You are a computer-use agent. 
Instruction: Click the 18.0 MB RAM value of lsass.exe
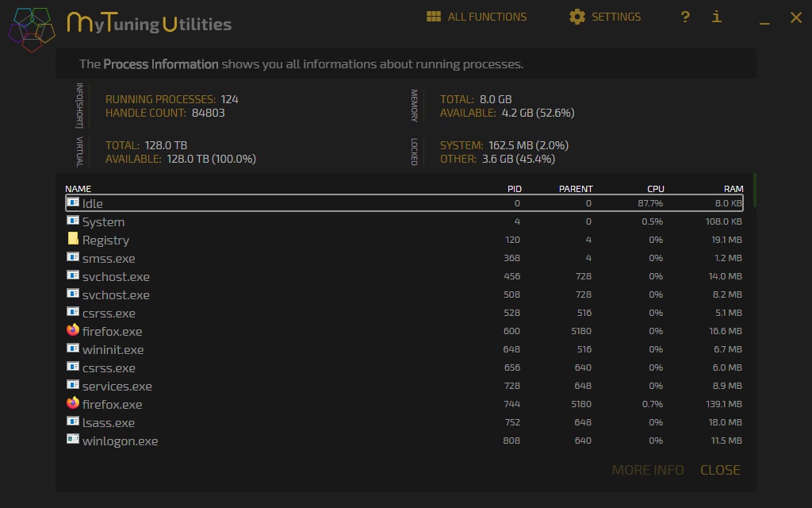725,422
